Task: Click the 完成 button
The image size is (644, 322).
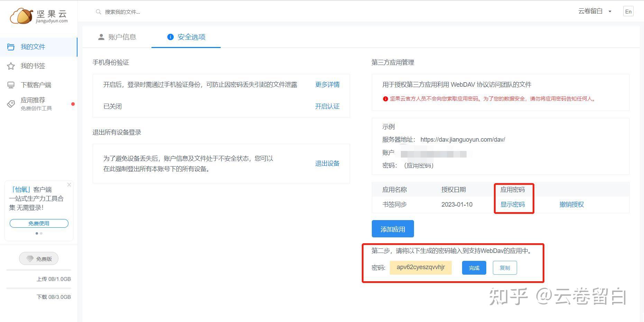Action: 474,268
